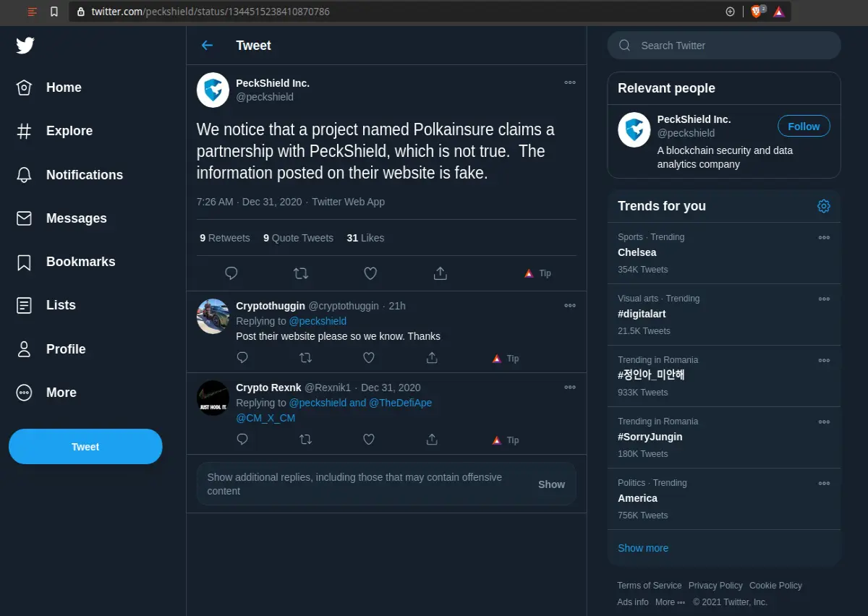
Task: Open Ads info link
Action: pyautogui.click(x=633, y=602)
